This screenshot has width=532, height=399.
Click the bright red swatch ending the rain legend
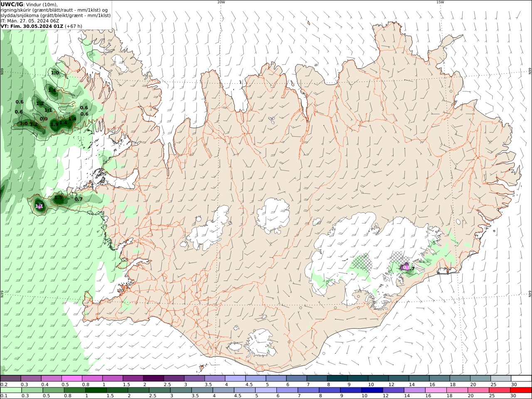coord(521,390)
